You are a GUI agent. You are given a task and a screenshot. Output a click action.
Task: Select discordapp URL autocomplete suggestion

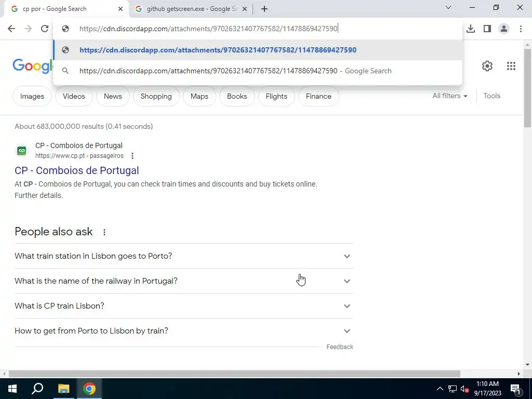coord(258,50)
